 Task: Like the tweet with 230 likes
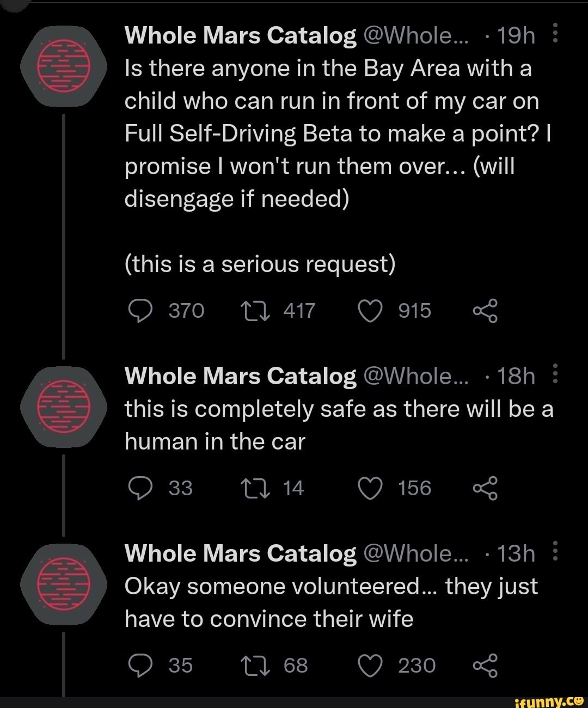pos(370,666)
